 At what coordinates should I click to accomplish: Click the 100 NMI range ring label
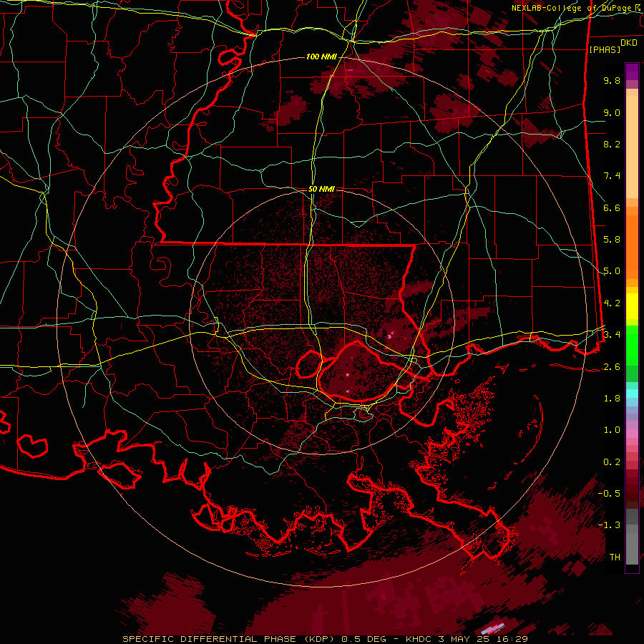coord(321,57)
